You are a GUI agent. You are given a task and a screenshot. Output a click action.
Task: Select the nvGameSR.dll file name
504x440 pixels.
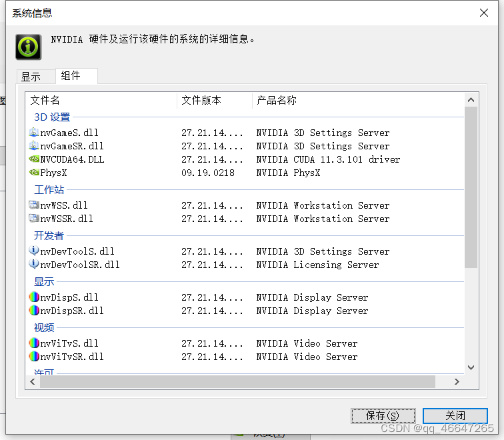[x=72, y=146]
